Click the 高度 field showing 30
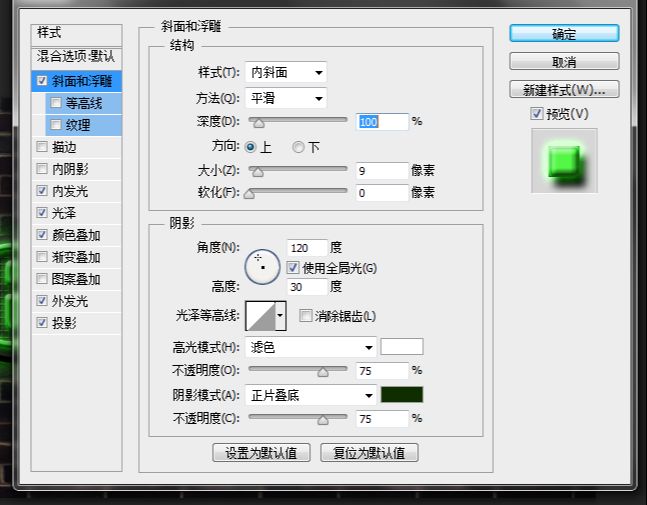Viewport: 647px width, 505px height. pyautogui.click(x=307, y=286)
